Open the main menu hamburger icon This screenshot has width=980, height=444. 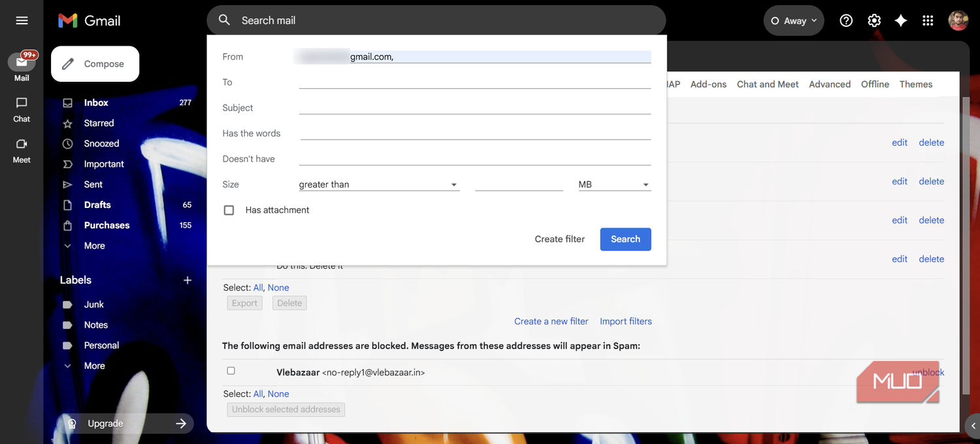(22, 20)
